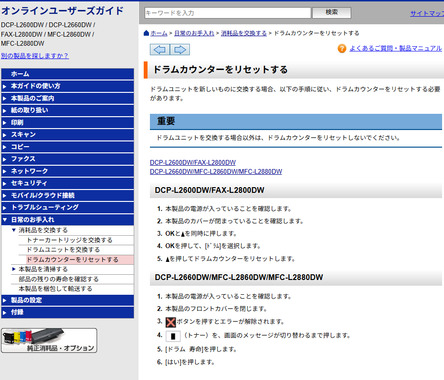Expand コピー section arrow
This screenshot has height=380, width=444.
(5, 147)
